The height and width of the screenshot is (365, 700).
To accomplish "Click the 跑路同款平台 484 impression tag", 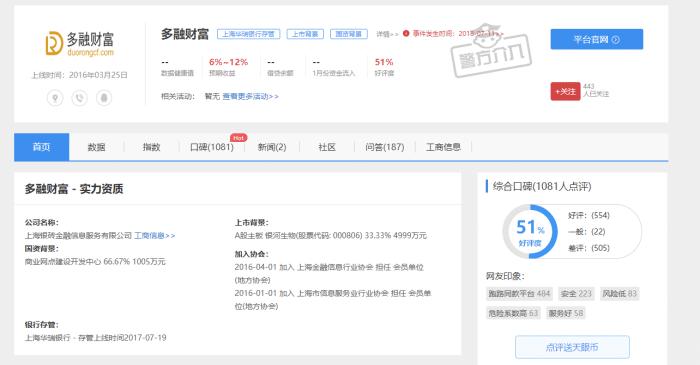I will point(519,294).
